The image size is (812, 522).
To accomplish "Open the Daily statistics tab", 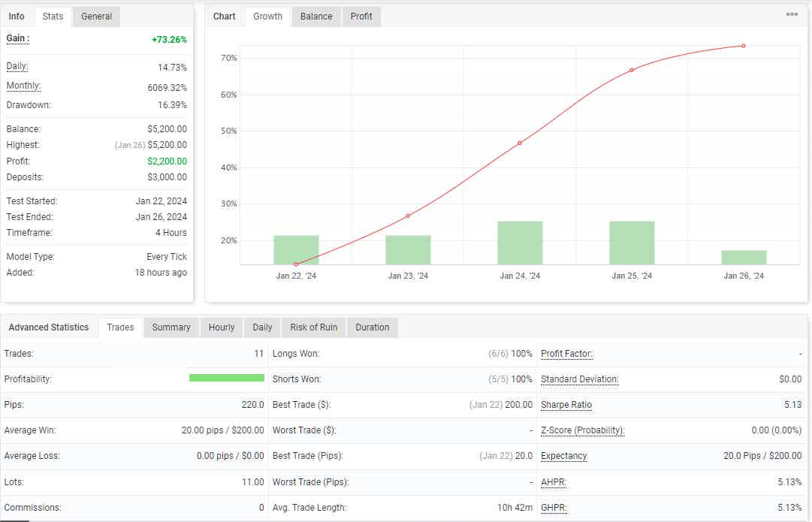I will point(262,327).
